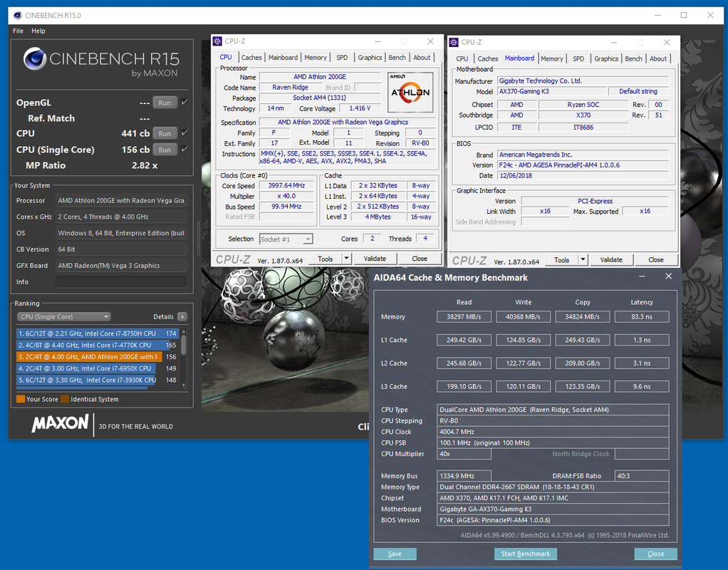Expand Tools dropdown arrow in left CPU-Z window
Viewport: 728px width, 570px height.
[x=346, y=259]
